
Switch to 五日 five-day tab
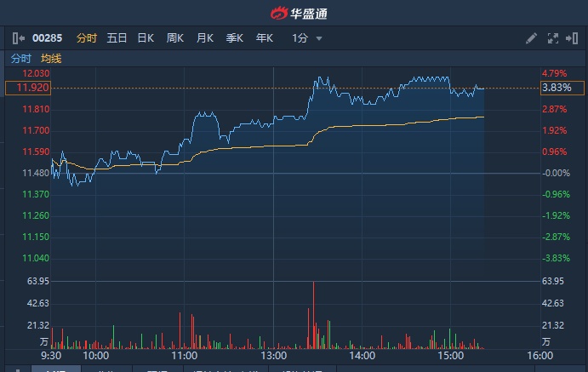point(117,38)
